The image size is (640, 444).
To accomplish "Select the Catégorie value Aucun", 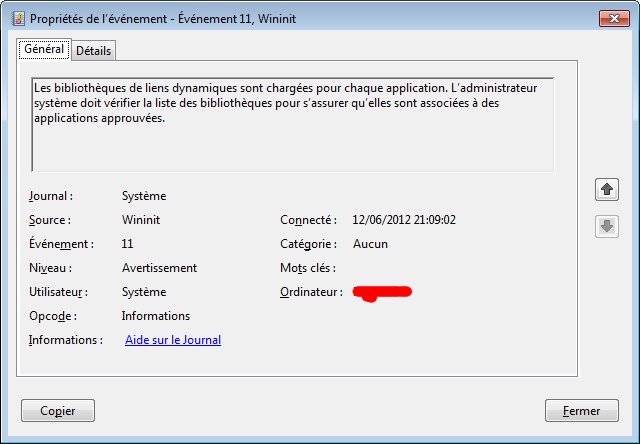I will [x=370, y=244].
